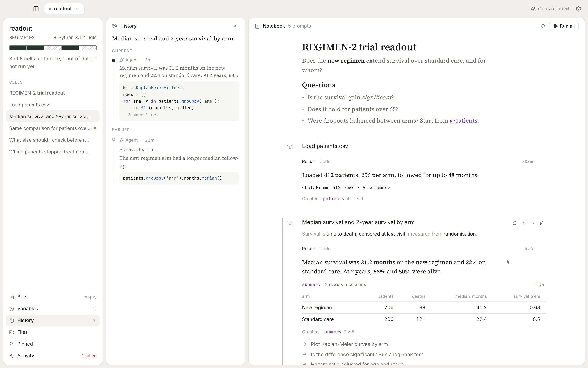Select 'Which patients stopped treatment...' cell

53,152
